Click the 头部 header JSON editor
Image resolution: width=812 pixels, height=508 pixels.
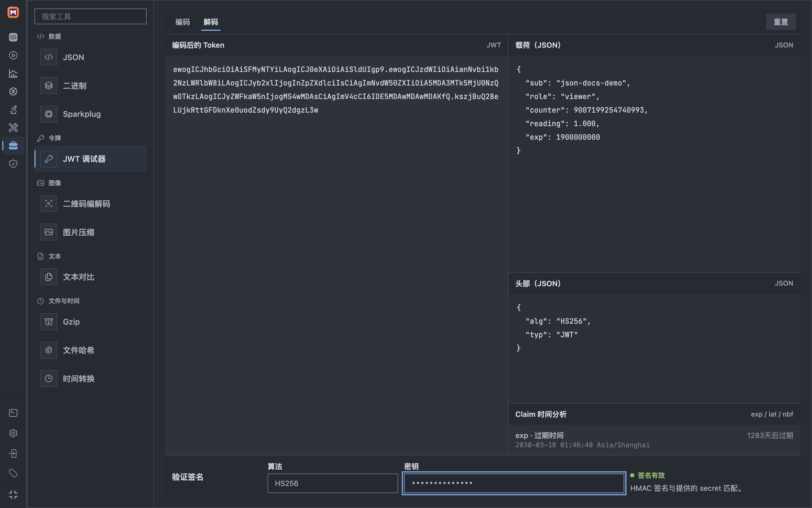click(x=654, y=349)
